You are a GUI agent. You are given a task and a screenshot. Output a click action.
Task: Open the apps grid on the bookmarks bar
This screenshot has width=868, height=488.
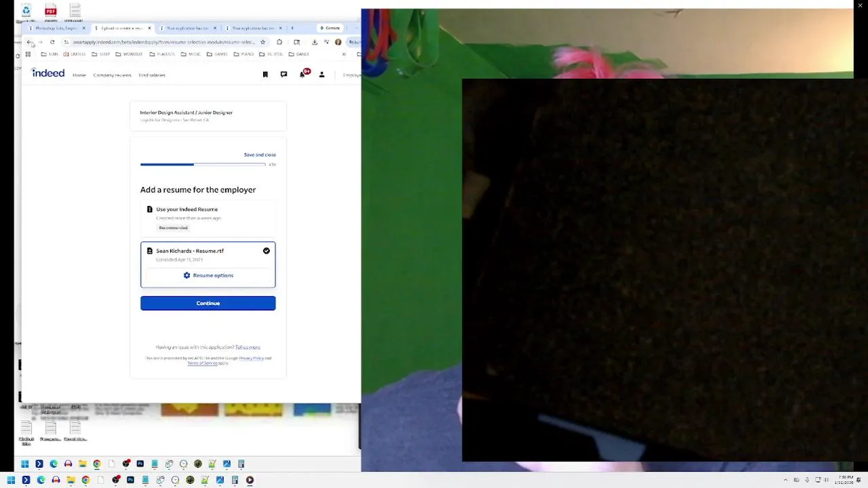click(28, 54)
